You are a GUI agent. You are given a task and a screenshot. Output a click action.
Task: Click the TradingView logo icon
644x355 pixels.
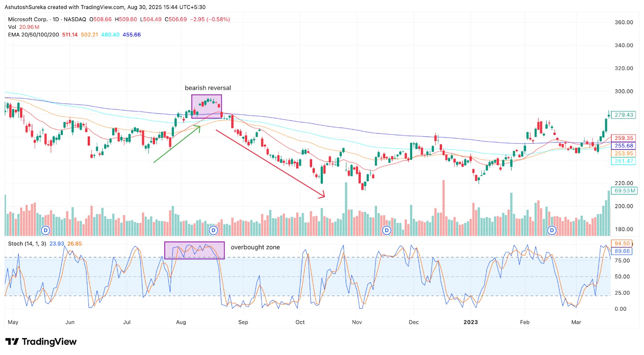[12, 342]
